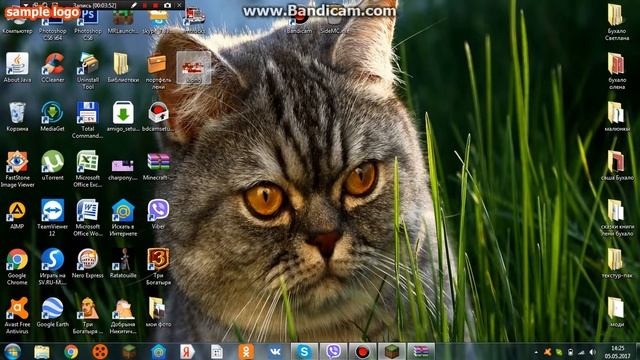Open File Explorer from the taskbar

[42, 351]
